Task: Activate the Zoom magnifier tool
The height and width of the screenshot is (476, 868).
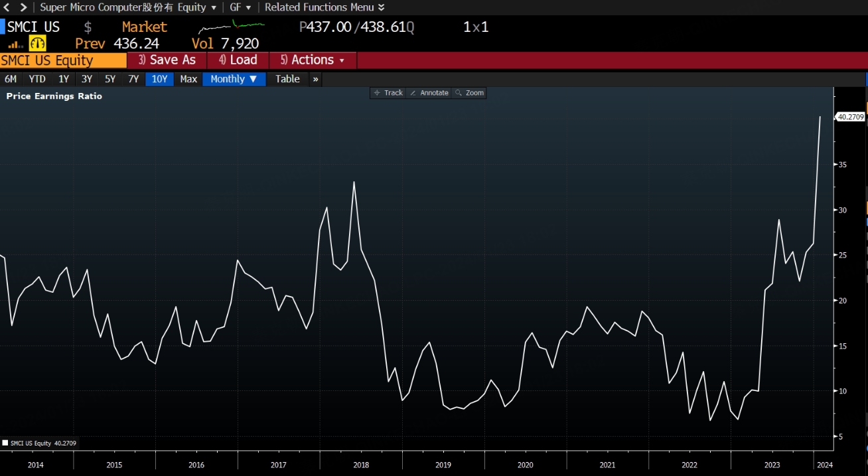Action: (x=469, y=93)
